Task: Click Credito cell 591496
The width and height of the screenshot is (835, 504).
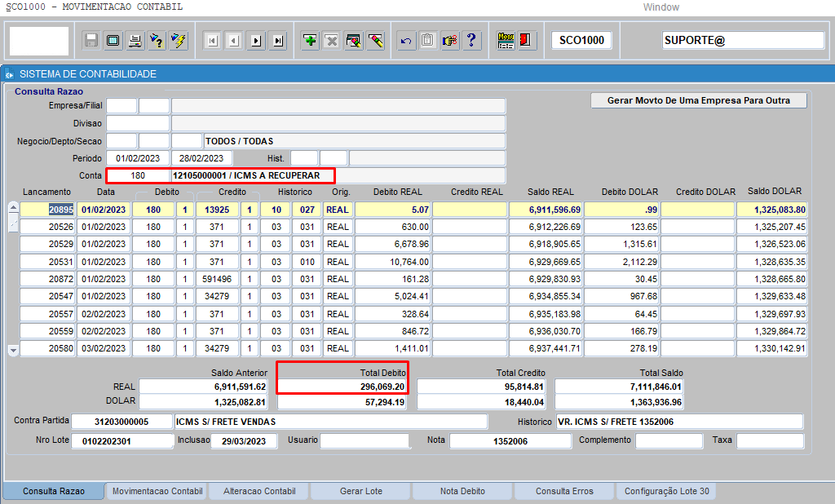Action: (x=217, y=279)
